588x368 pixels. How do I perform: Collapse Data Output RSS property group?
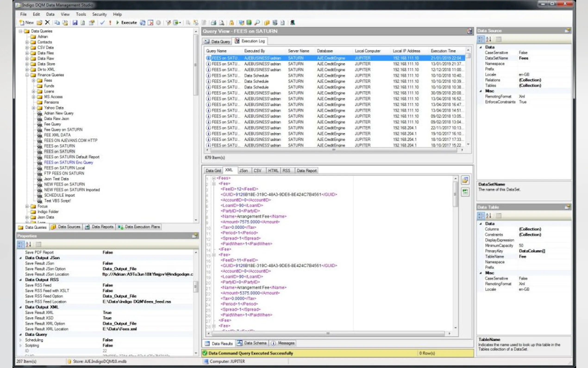[x=20, y=280]
